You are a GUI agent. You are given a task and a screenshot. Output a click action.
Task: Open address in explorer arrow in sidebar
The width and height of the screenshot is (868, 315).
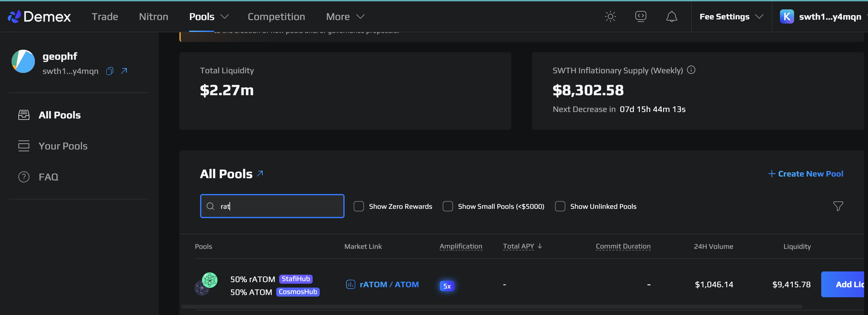pos(124,71)
